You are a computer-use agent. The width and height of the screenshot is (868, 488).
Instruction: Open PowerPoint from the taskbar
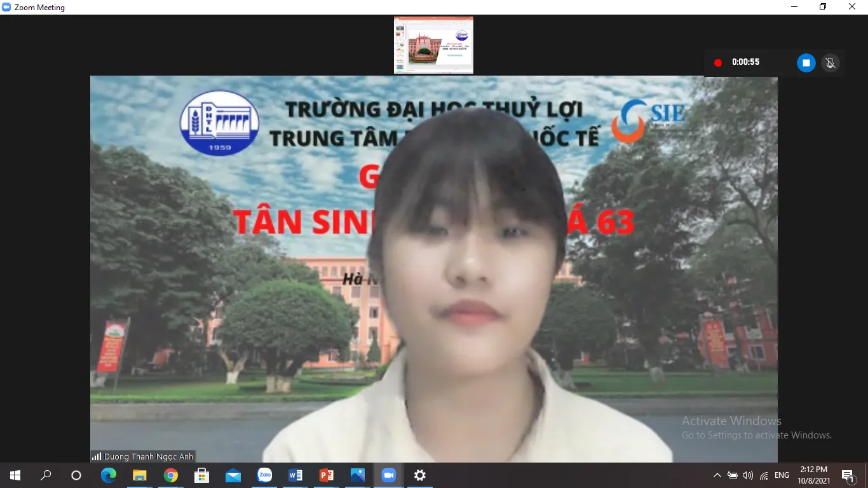point(327,475)
